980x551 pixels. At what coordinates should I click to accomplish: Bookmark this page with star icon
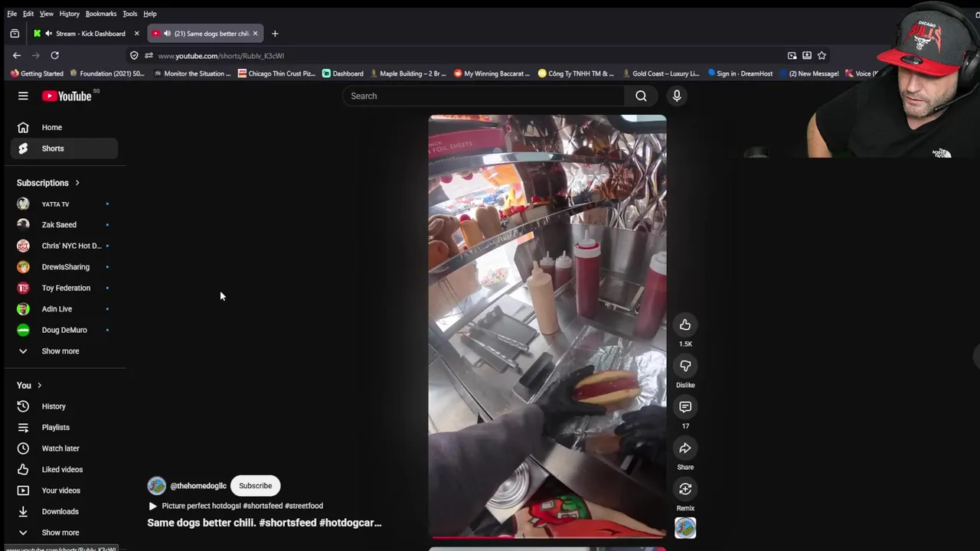pyautogui.click(x=822, y=55)
